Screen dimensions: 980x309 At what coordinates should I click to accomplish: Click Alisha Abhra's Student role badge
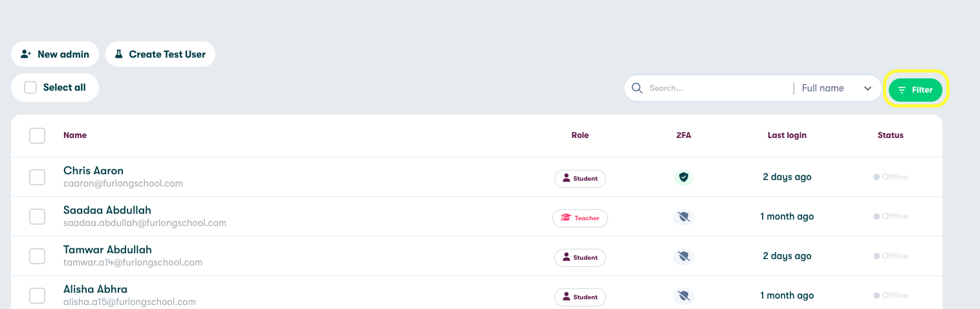click(x=580, y=297)
